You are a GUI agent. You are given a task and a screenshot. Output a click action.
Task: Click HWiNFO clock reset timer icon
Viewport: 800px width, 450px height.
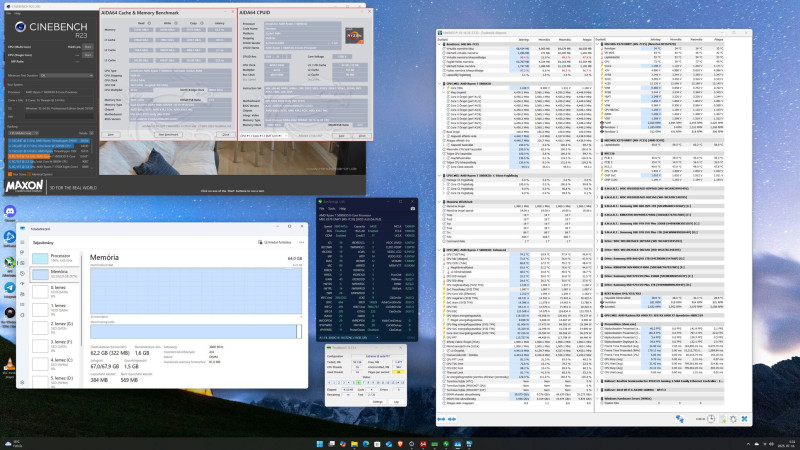711,419
